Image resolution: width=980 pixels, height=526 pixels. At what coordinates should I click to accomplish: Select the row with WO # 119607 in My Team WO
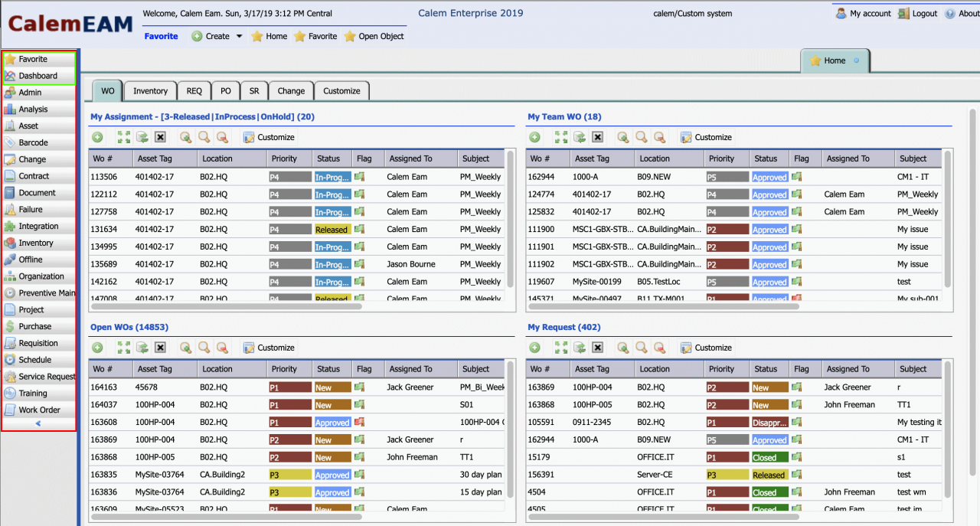(x=734, y=282)
